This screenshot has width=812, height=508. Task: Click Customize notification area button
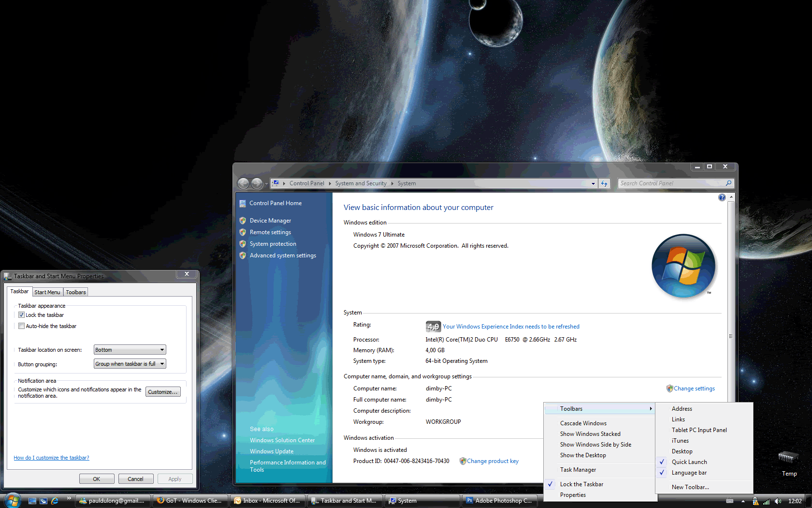(x=163, y=392)
